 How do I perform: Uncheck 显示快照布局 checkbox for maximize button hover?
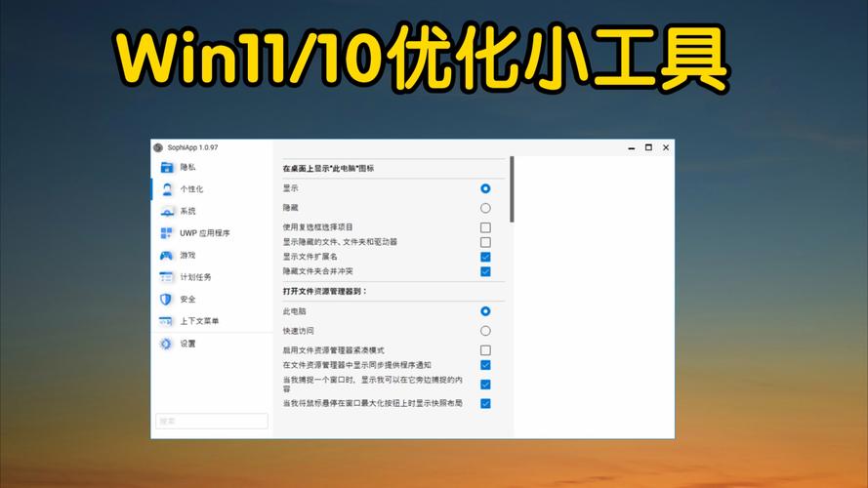click(x=485, y=403)
